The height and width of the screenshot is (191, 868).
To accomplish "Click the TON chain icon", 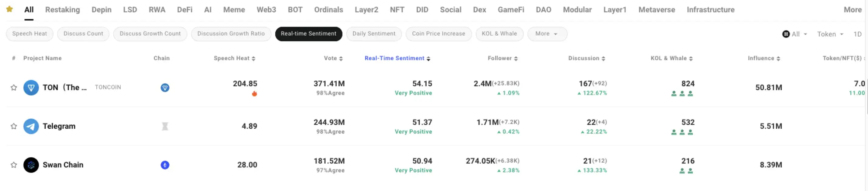I will point(165,88).
